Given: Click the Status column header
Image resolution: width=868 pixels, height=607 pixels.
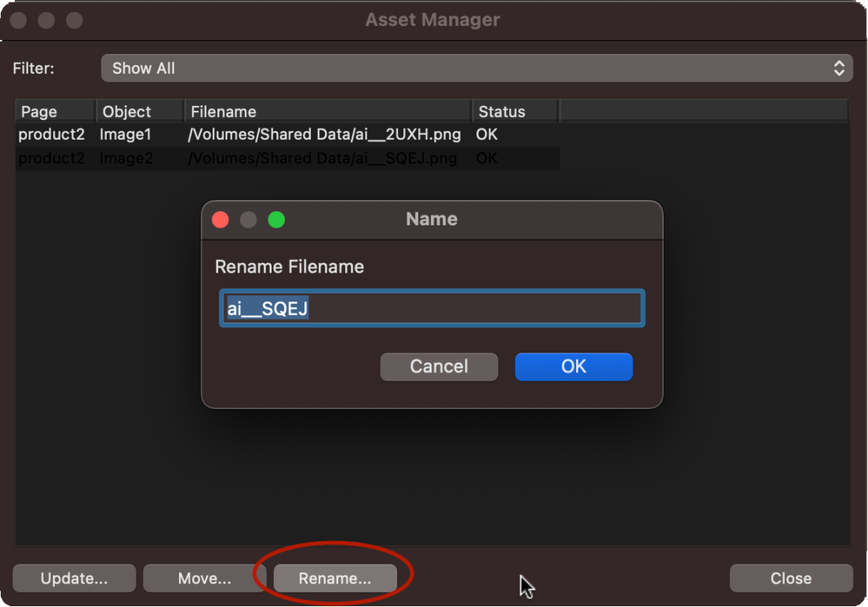Looking at the screenshot, I should [x=514, y=112].
